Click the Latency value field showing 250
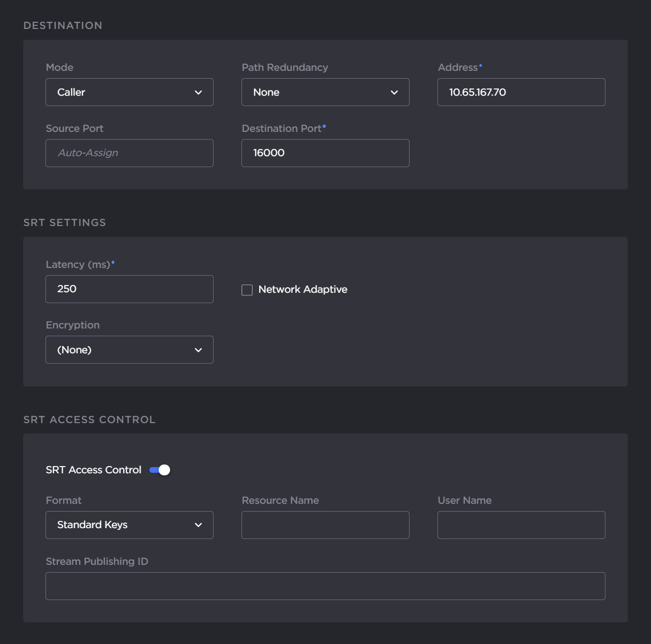651x644 pixels. (x=129, y=289)
